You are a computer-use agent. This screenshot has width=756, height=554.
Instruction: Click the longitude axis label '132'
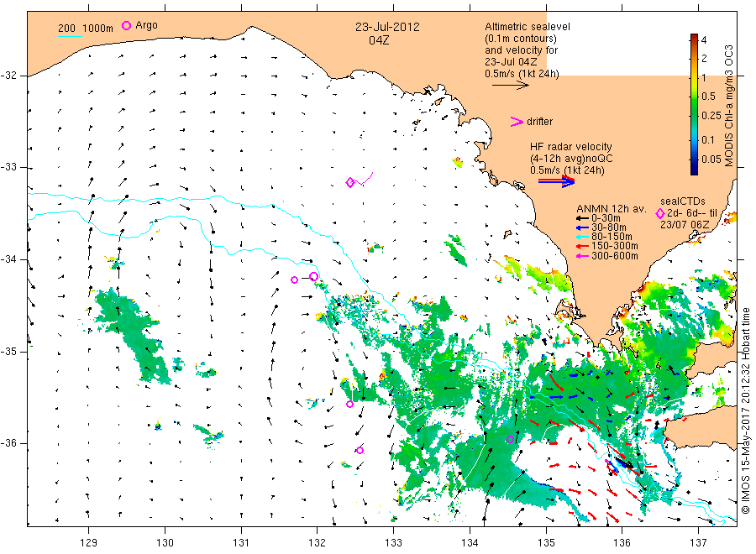click(318, 543)
